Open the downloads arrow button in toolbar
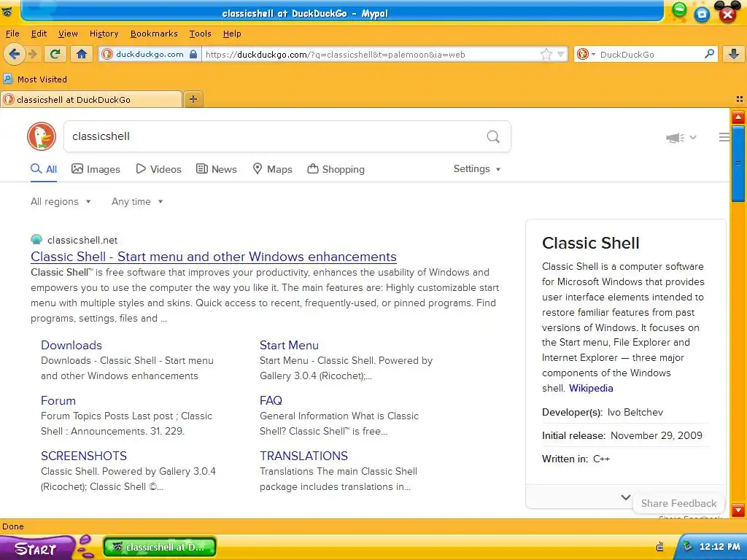 click(734, 54)
